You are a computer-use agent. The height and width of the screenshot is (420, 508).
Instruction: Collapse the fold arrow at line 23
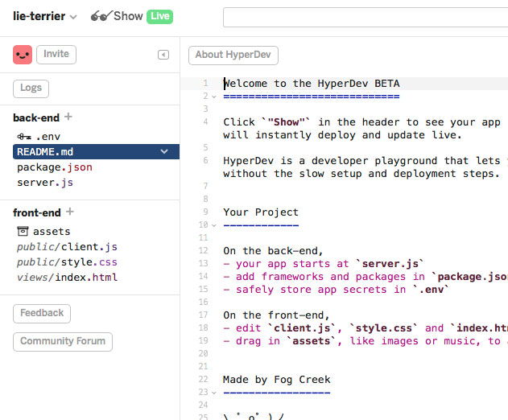tap(214, 393)
